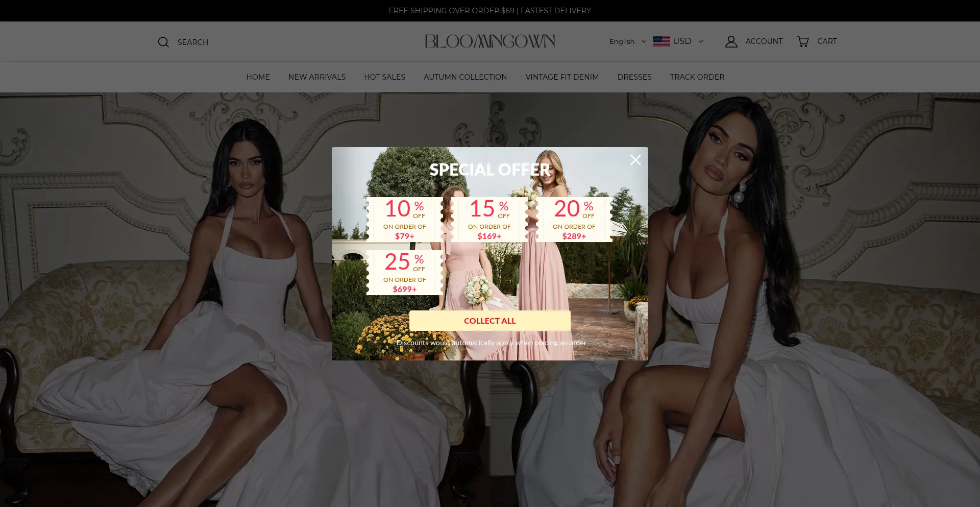Click the Track Order link
The width and height of the screenshot is (980, 507).
pos(697,77)
